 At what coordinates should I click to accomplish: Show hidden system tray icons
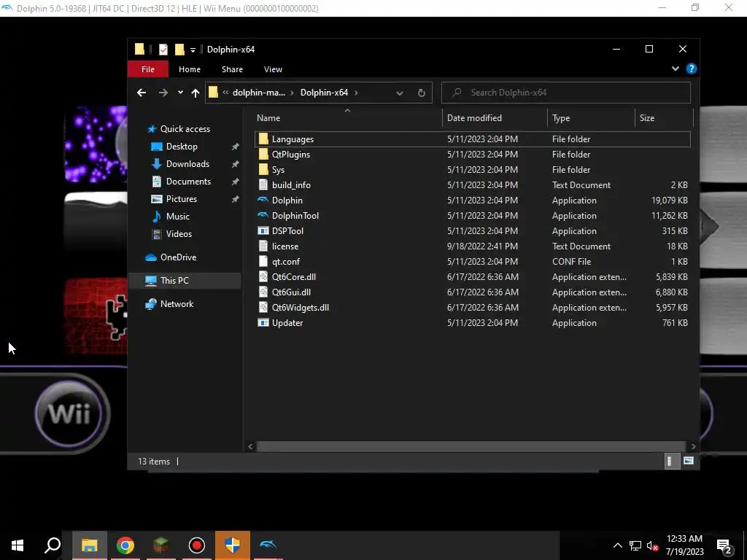617,545
